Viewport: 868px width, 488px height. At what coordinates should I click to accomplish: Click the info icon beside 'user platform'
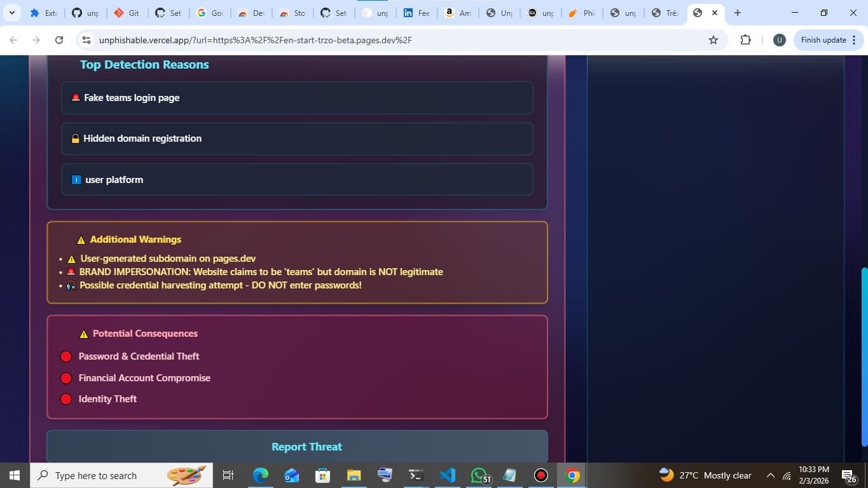[76, 179]
